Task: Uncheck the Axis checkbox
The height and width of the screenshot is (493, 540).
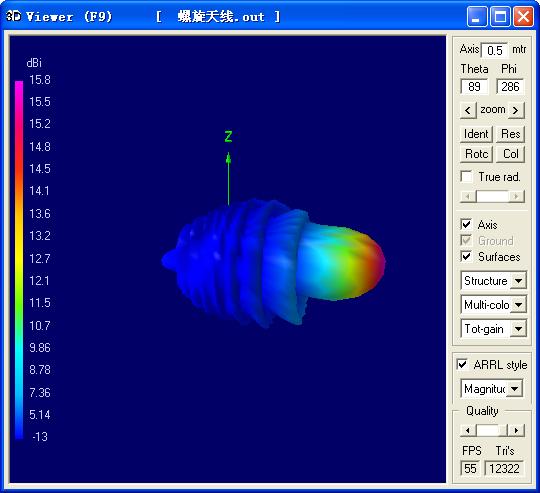Action: point(466,224)
